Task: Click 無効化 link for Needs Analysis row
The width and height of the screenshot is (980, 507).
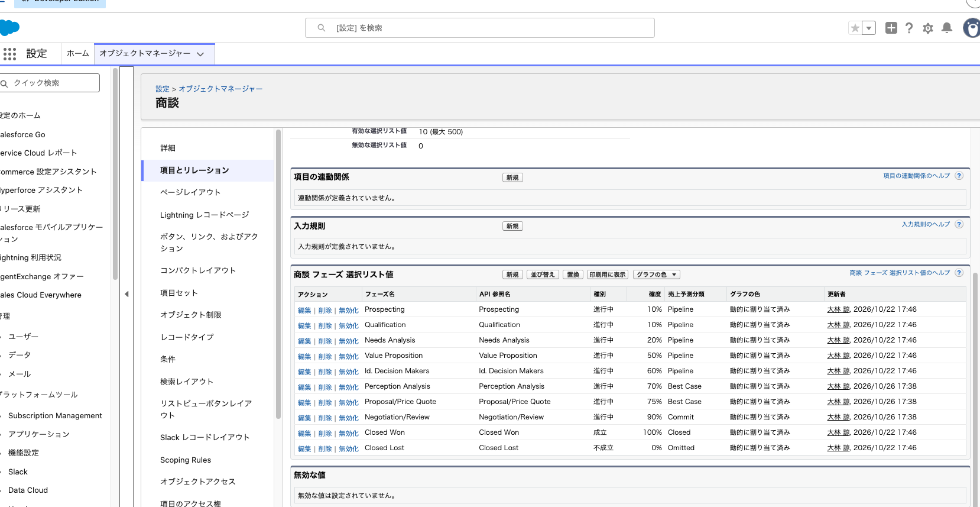Action: 349,341
